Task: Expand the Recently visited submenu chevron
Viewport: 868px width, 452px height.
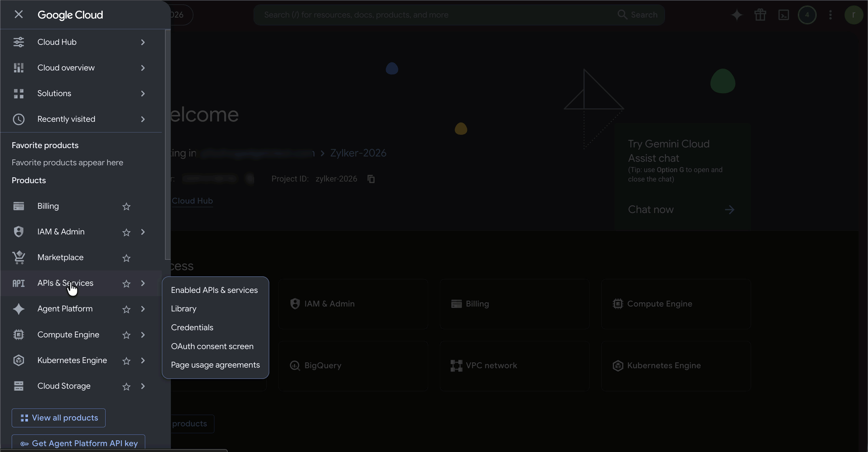Action: click(x=143, y=119)
